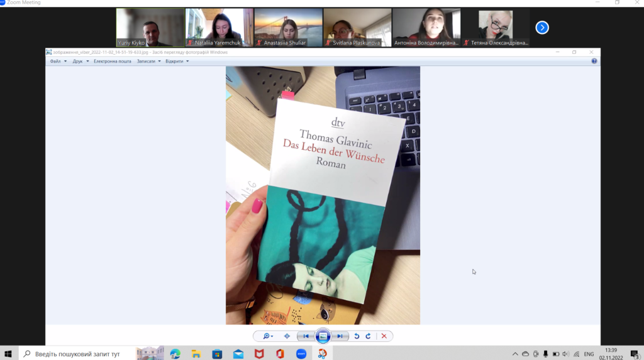Open the Відкрити menu
Screen dimensions: 644x360
point(177,61)
